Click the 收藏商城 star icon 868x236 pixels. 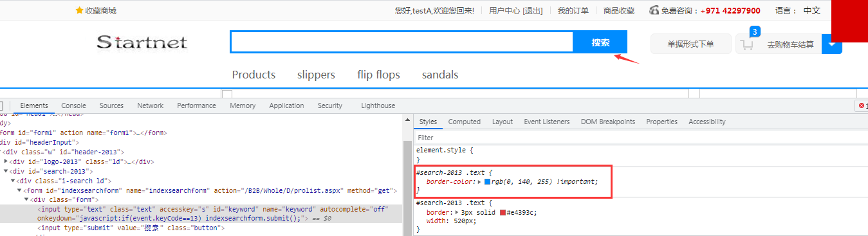click(79, 10)
